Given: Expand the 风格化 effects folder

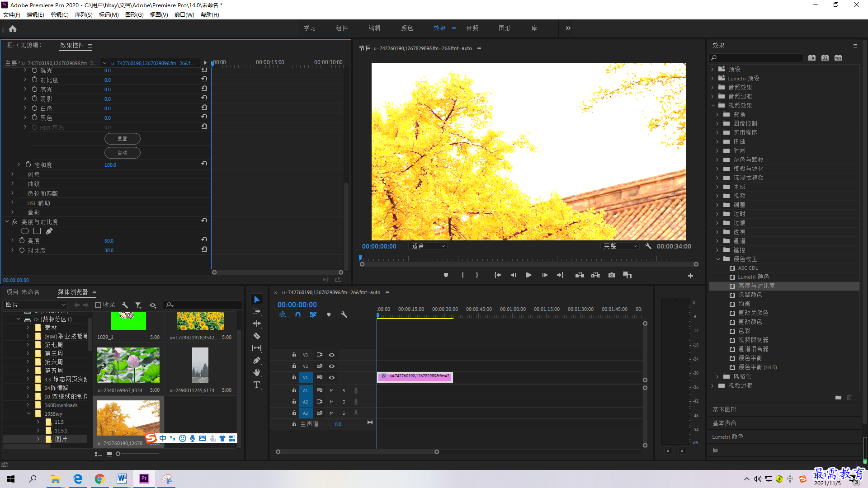Looking at the screenshot, I should [x=717, y=376].
